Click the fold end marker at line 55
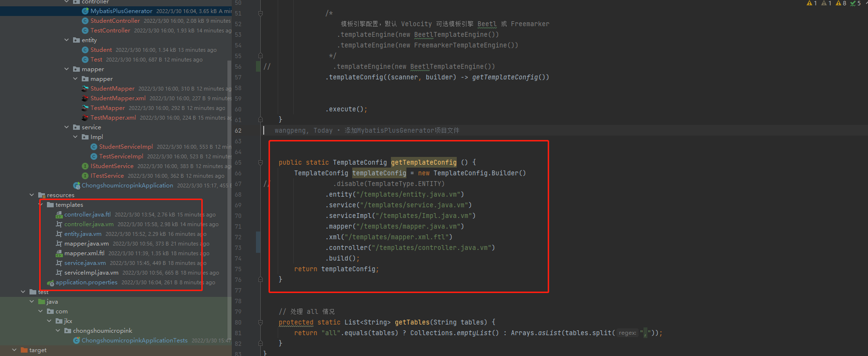Image resolution: width=868 pixels, height=356 pixels. pyautogui.click(x=260, y=56)
